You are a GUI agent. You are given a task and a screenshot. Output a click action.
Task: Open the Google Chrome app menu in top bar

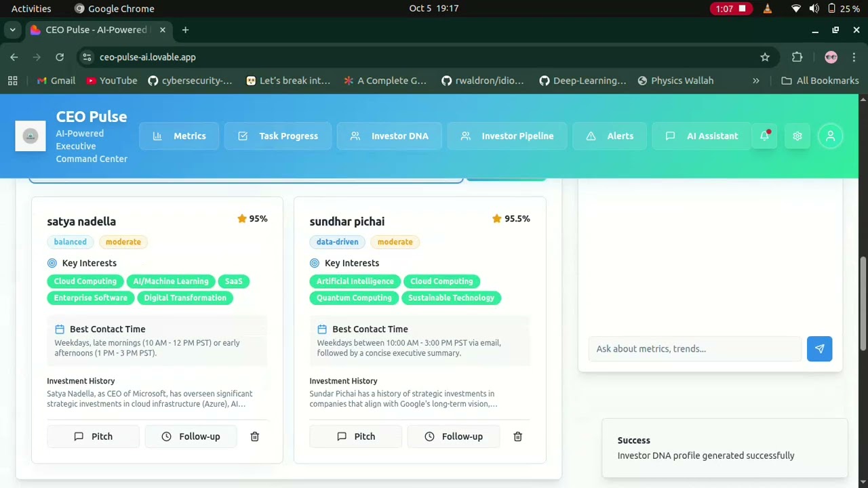pyautogui.click(x=115, y=9)
